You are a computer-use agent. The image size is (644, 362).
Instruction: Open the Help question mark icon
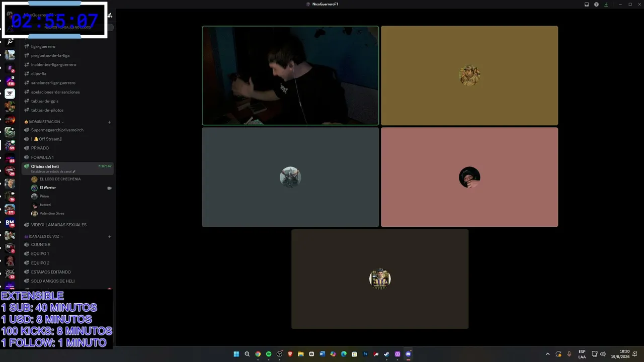click(596, 4)
